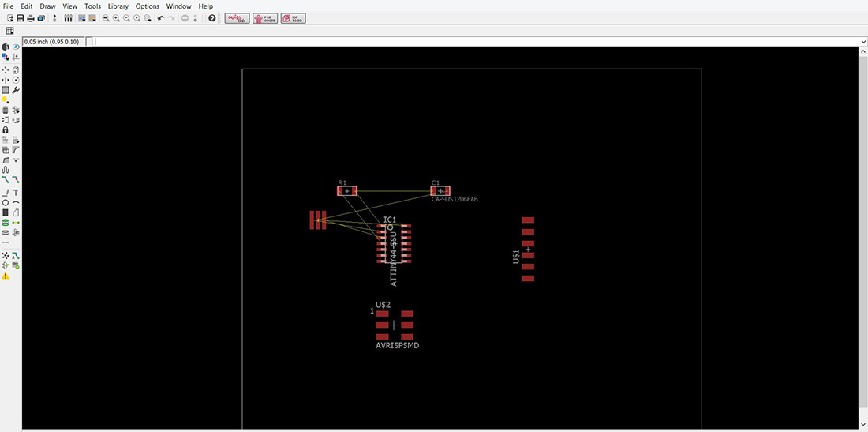
Task: Select the green Via tool
Action: [x=6, y=222]
